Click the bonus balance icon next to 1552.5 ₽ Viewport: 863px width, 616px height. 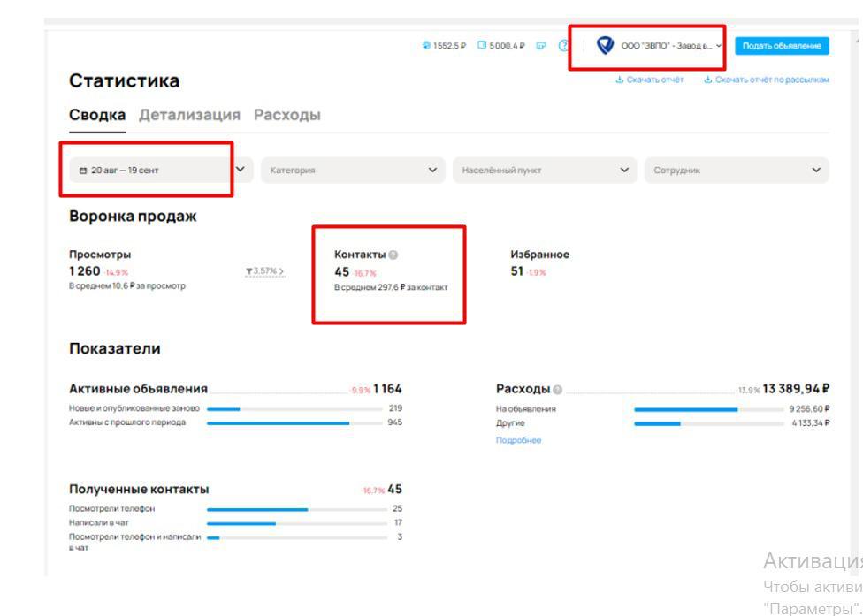click(x=426, y=46)
